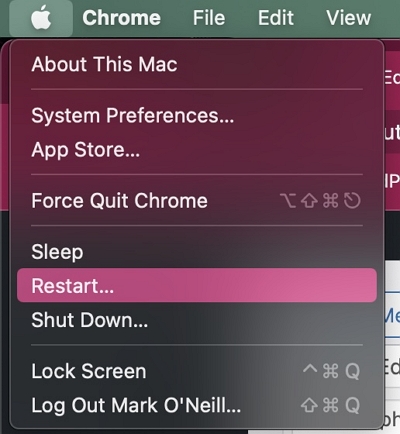The width and height of the screenshot is (400, 434).
Task: Open the View menu
Action: point(348,18)
